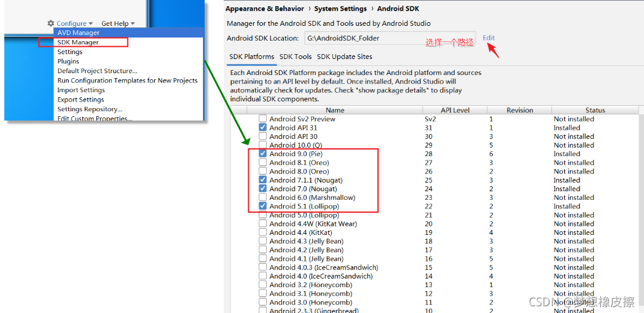The height and width of the screenshot is (313, 644).
Task: Open the Get Help dropdown
Action: pos(118,23)
